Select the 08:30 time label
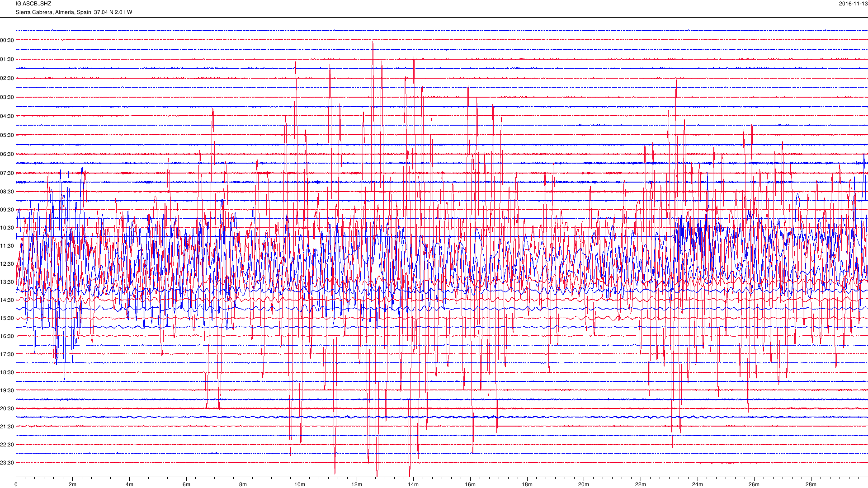Screen dimensions: 868x488 (x=7, y=192)
